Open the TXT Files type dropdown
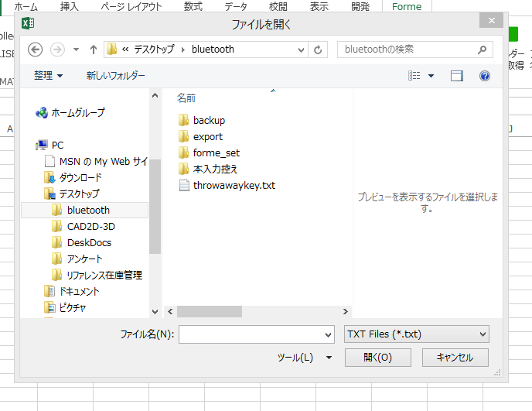 coord(416,334)
